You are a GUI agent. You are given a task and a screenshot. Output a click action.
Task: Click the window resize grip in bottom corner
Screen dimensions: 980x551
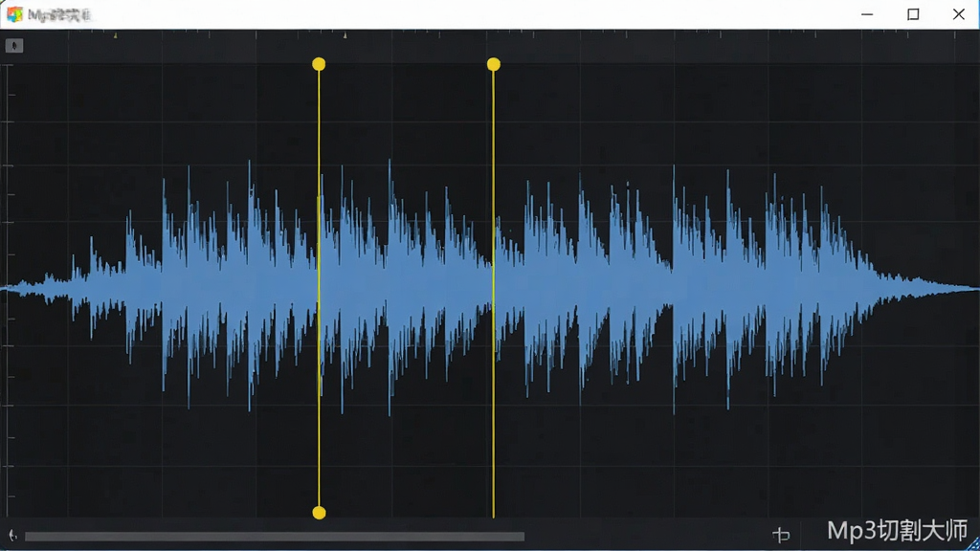973,544
